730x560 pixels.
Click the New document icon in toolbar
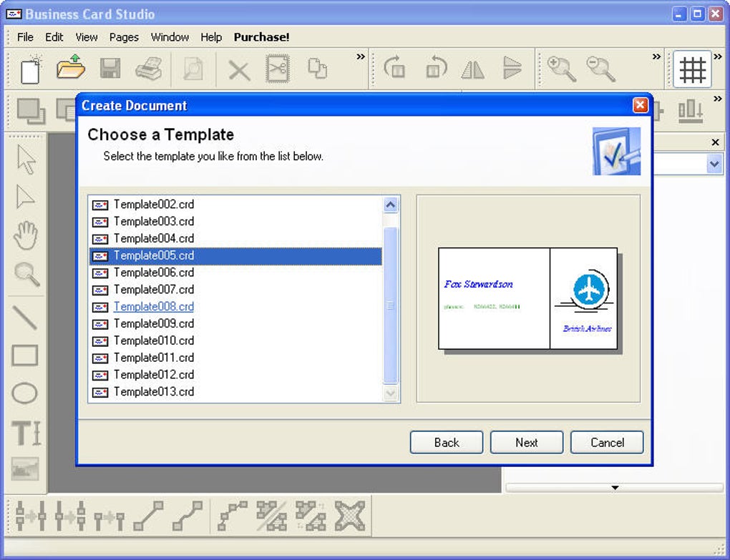(31, 70)
